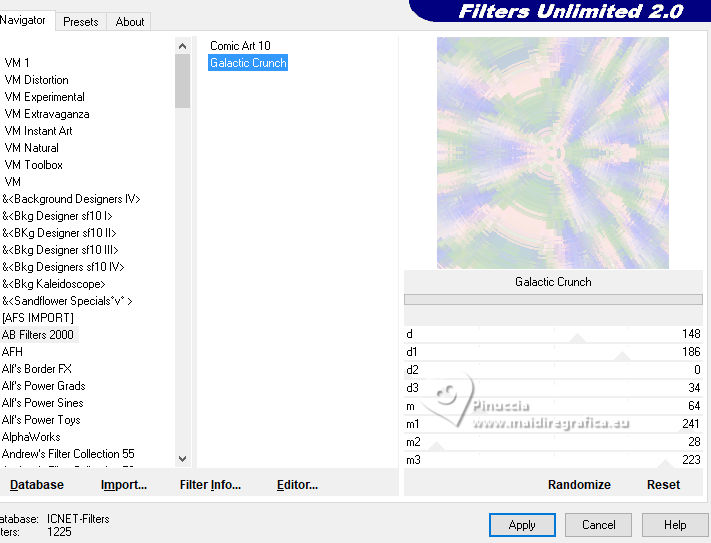Image resolution: width=711 pixels, height=543 pixels.
Task: Select &<Sandflower Specials°v°> category
Action: tap(68, 301)
